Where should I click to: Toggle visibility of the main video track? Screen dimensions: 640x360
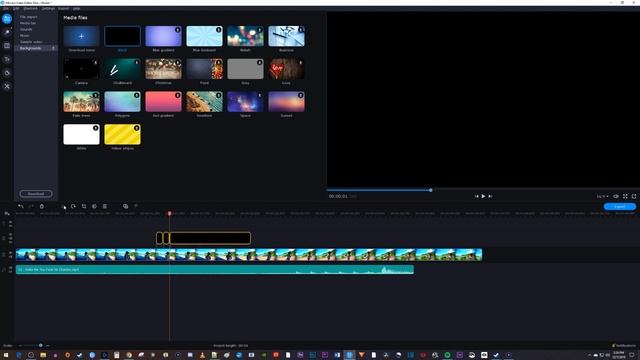click(10, 253)
